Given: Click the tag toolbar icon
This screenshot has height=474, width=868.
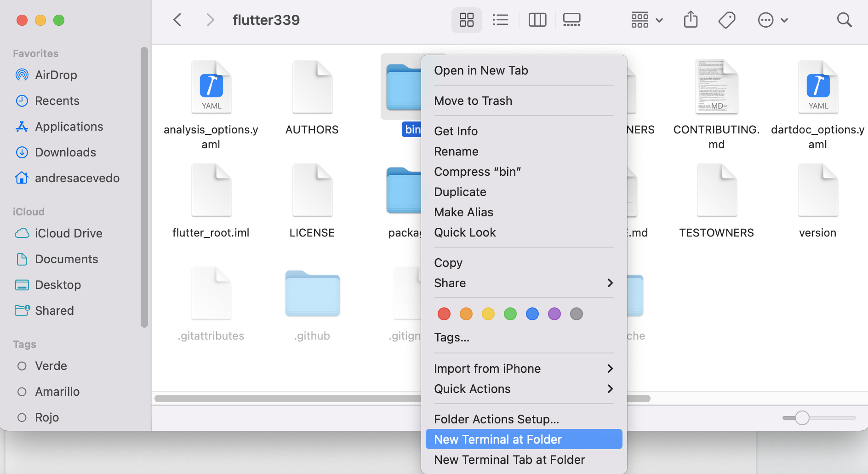Looking at the screenshot, I should [727, 20].
